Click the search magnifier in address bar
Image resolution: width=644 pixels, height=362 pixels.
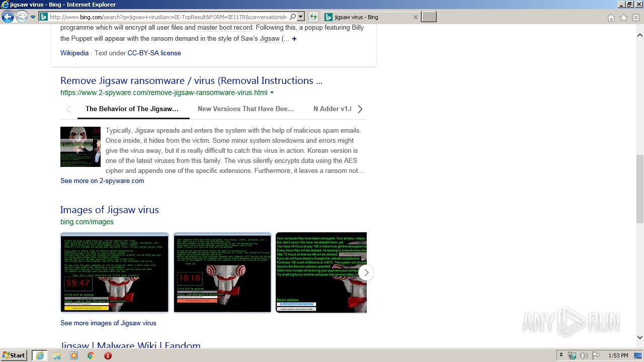(293, 17)
